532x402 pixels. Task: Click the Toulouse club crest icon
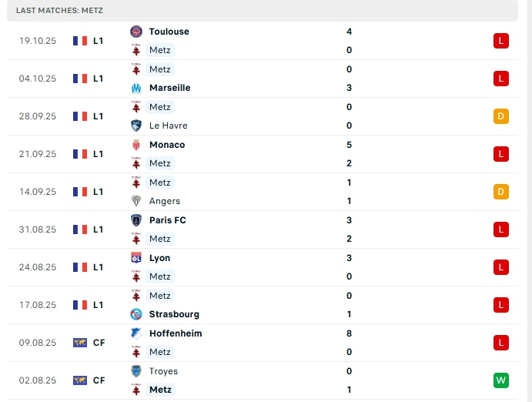[x=136, y=32]
